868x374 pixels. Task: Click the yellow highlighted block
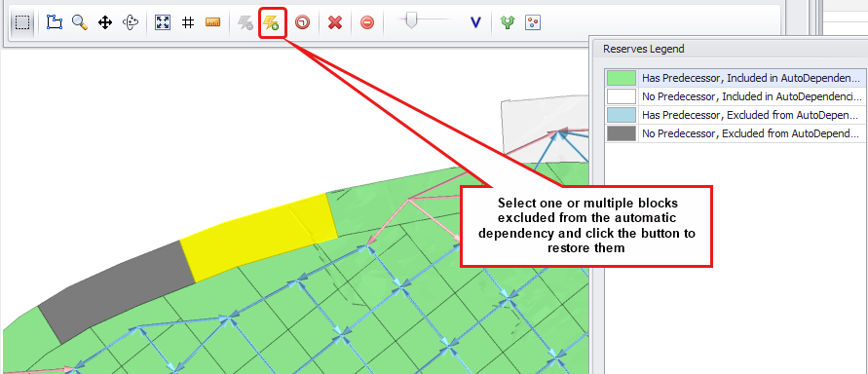tap(259, 237)
